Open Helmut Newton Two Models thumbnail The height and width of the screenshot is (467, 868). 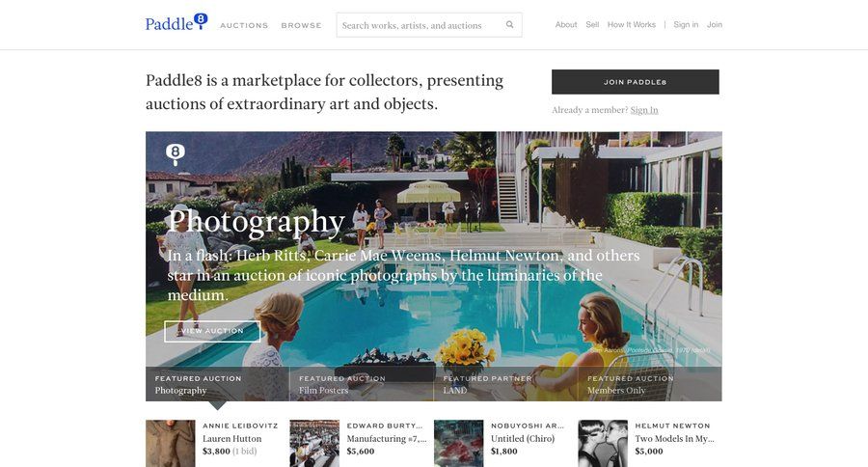point(603,443)
